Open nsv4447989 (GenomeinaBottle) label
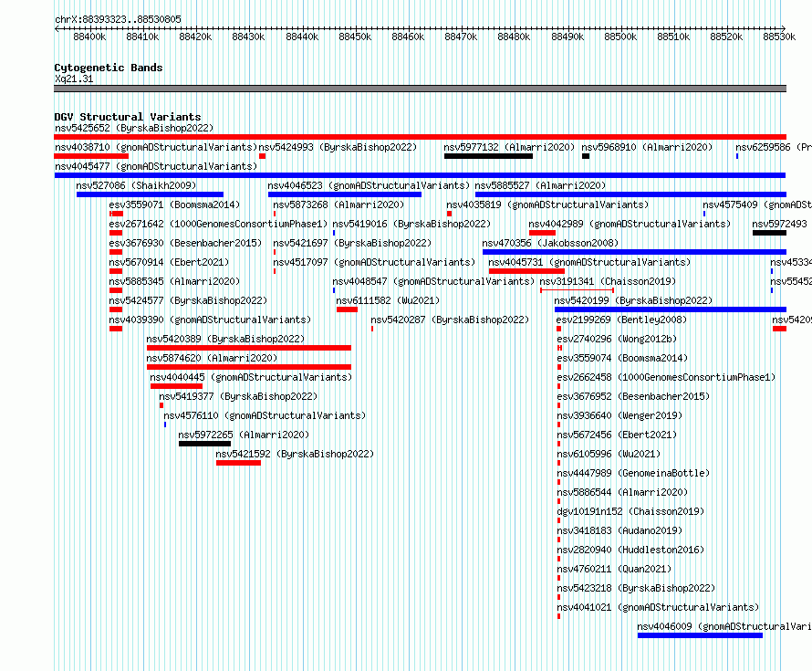The image size is (812, 671). (633, 473)
